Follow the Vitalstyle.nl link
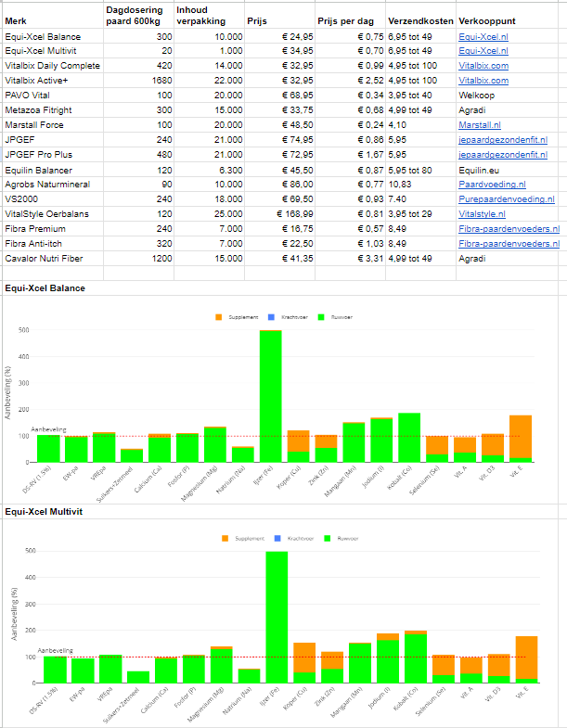Image resolution: width=567 pixels, height=728 pixels. click(x=482, y=214)
